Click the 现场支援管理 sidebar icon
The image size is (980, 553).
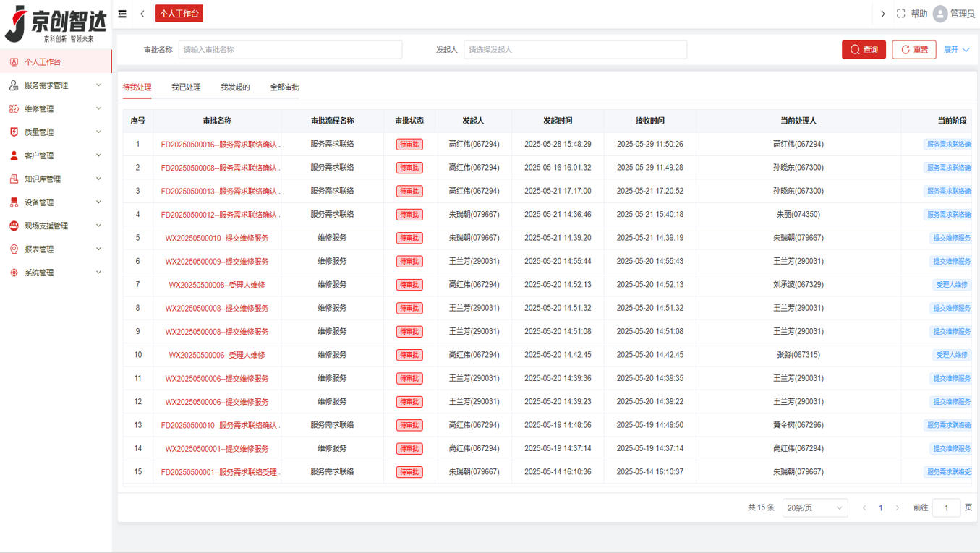click(x=14, y=226)
